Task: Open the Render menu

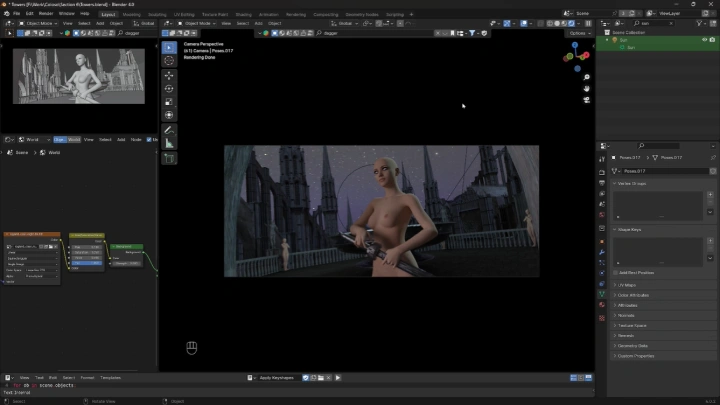Action: (x=46, y=14)
